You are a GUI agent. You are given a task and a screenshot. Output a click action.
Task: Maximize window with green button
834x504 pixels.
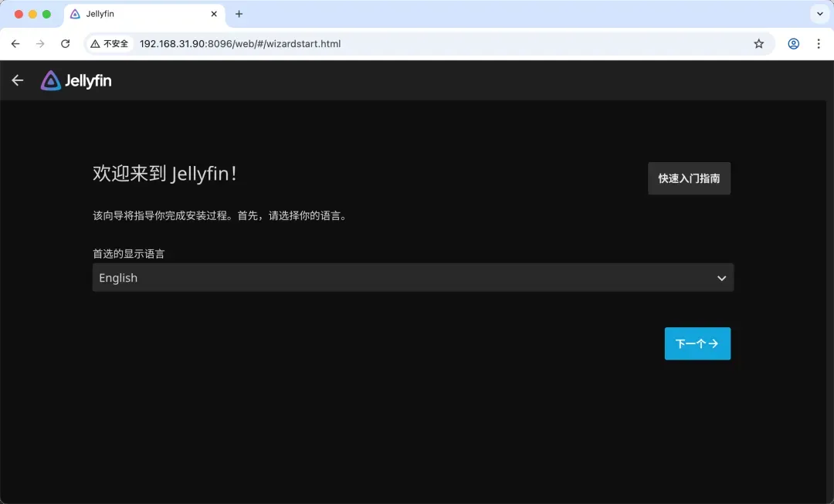tap(46, 15)
